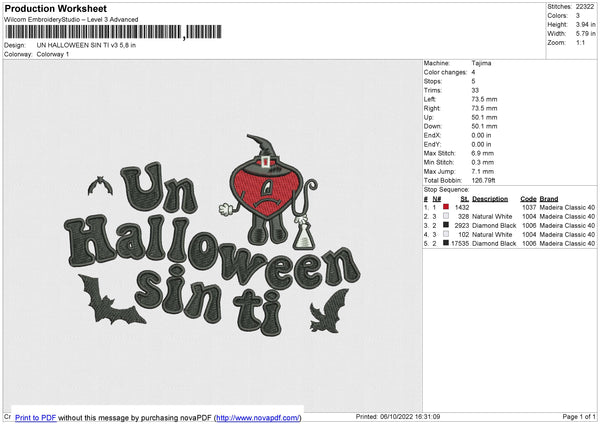The height and width of the screenshot is (424, 600).
Task: Click the red heart character in the design
Action: tap(267, 193)
